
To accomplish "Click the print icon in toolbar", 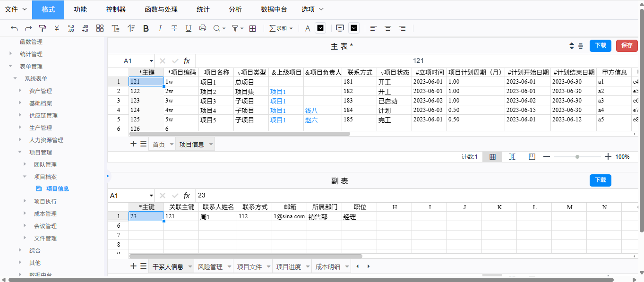I will click(x=203, y=28).
